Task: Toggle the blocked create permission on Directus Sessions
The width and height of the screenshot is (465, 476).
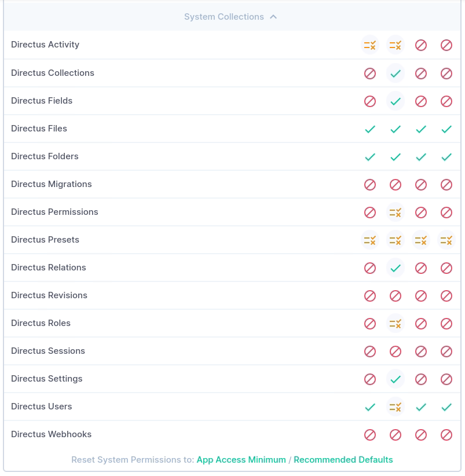Action: pos(370,351)
